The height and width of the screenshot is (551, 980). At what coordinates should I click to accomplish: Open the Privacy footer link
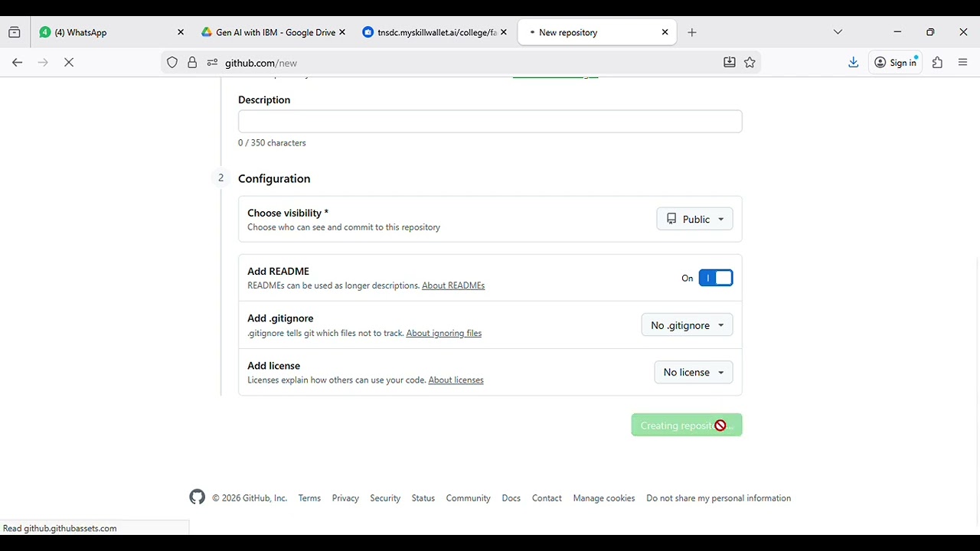345,498
